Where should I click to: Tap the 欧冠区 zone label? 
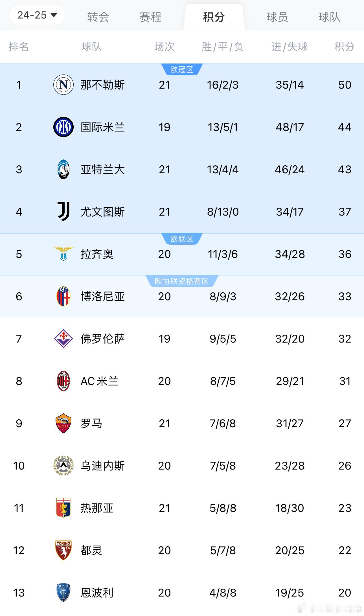click(x=182, y=69)
